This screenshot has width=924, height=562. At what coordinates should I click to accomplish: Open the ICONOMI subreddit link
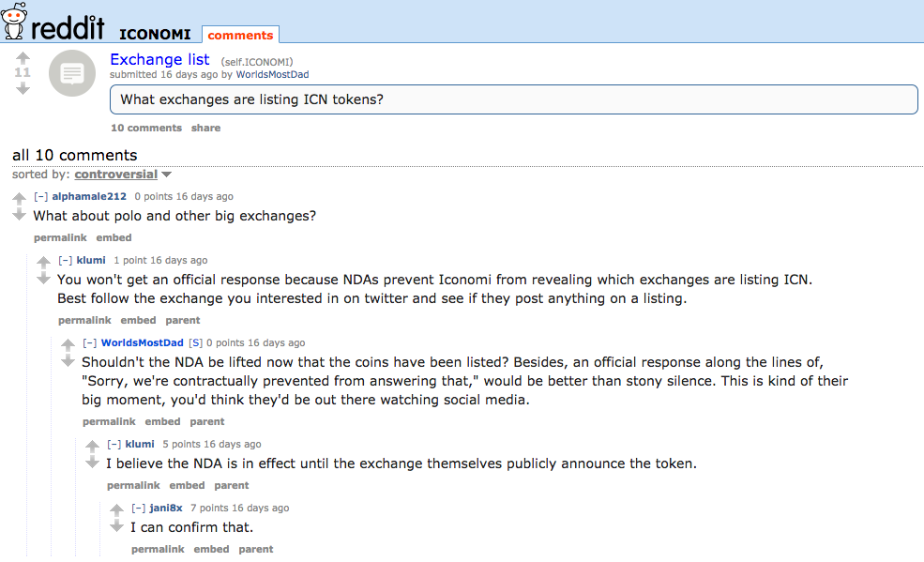tap(155, 34)
